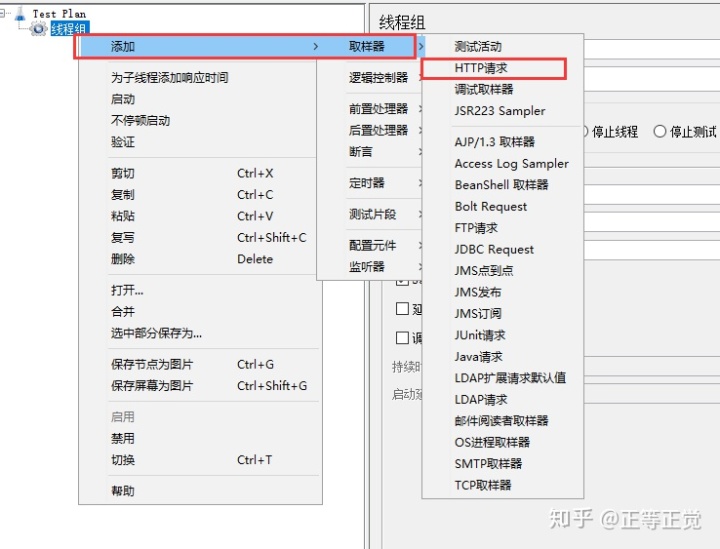Select Bolt Request entry
This screenshot has height=549, width=720.
(x=502, y=207)
